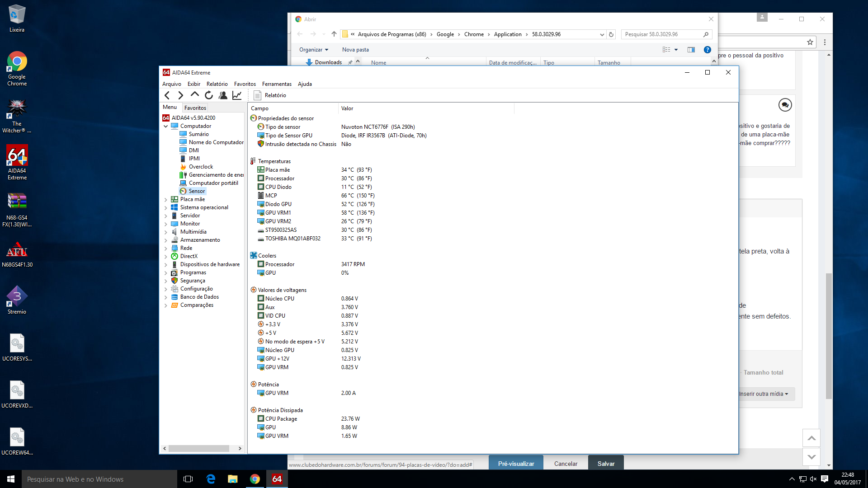The image size is (868, 488).
Task: Open the Favoritos menu
Action: click(245, 84)
